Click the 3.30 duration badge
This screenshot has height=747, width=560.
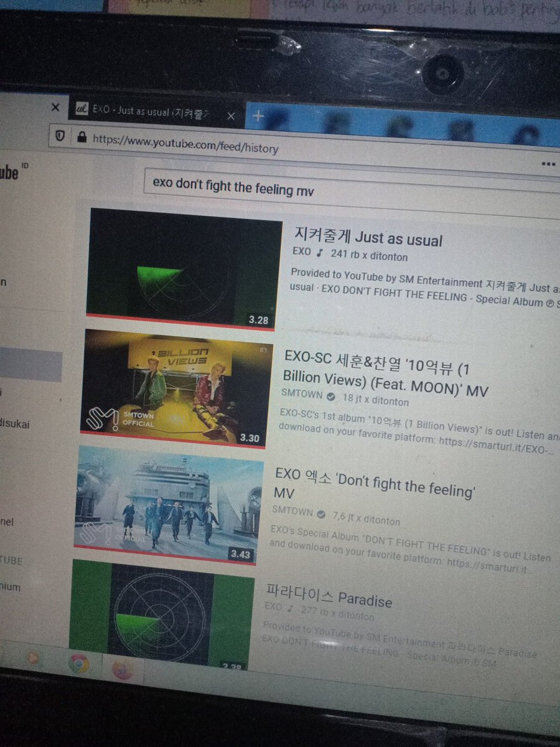[249, 438]
